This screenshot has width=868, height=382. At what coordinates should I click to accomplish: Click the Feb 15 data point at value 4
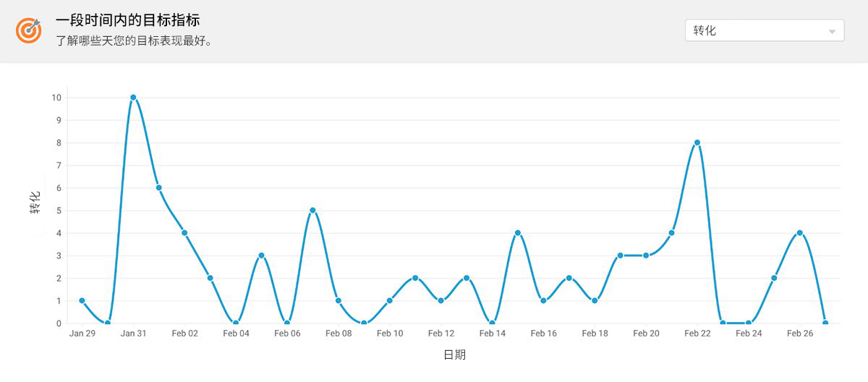[x=518, y=233]
